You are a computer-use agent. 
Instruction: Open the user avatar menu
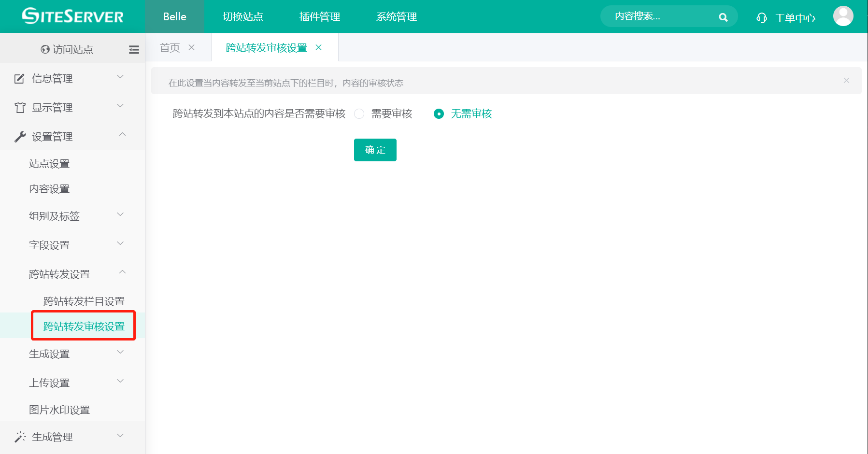tap(843, 16)
